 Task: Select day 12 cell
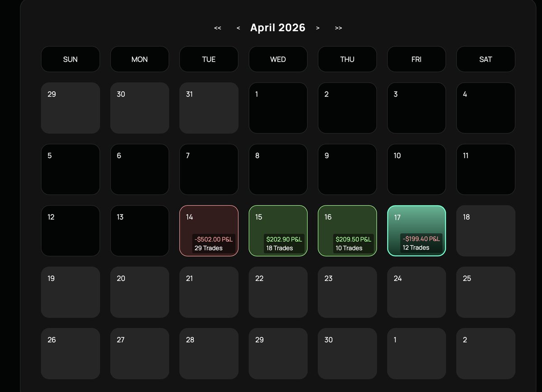pyautogui.click(x=70, y=231)
